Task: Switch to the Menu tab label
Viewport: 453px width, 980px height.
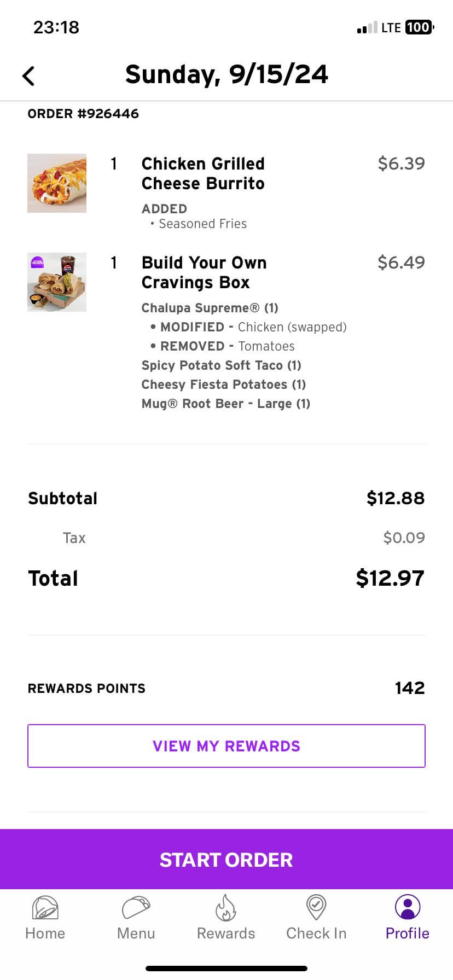Action: click(136, 934)
